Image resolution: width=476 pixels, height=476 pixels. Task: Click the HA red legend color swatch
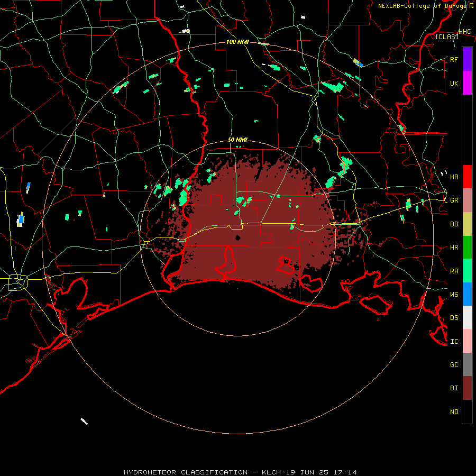tap(467, 177)
